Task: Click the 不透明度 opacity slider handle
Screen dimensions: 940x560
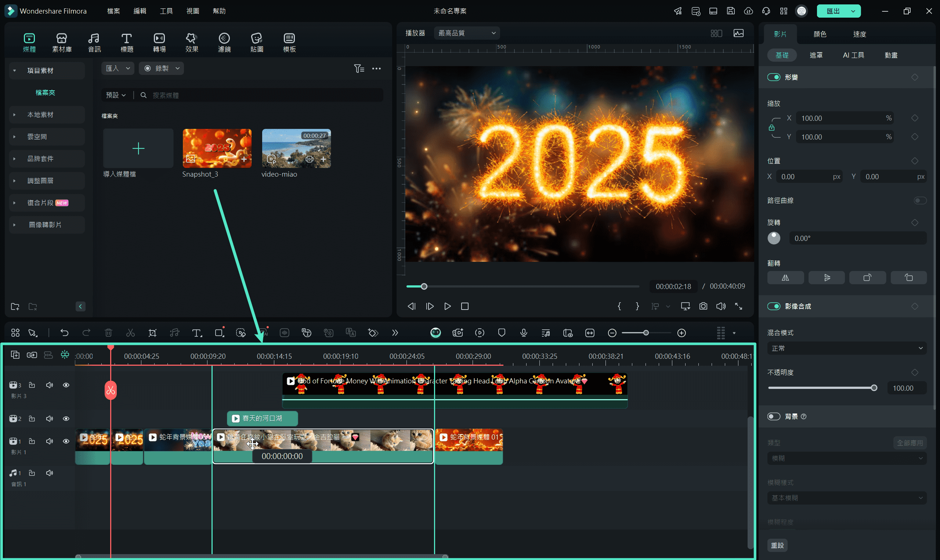Action: [874, 388]
